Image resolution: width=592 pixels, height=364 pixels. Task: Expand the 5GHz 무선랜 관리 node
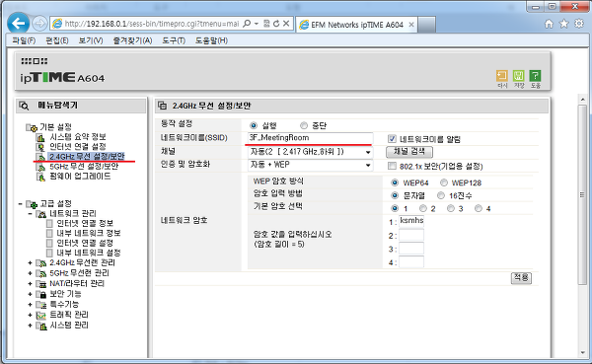(31, 273)
